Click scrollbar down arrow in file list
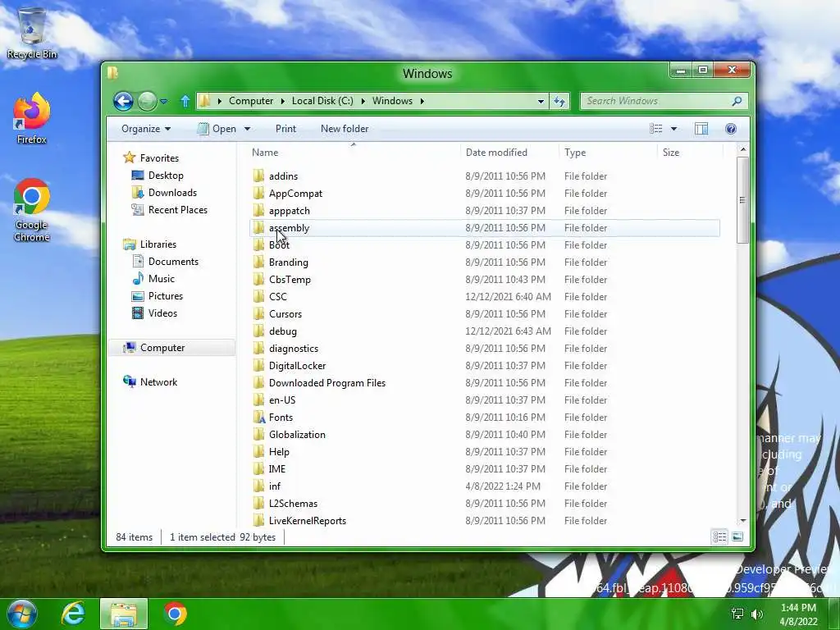The height and width of the screenshot is (630, 840). tap(742, 521)
